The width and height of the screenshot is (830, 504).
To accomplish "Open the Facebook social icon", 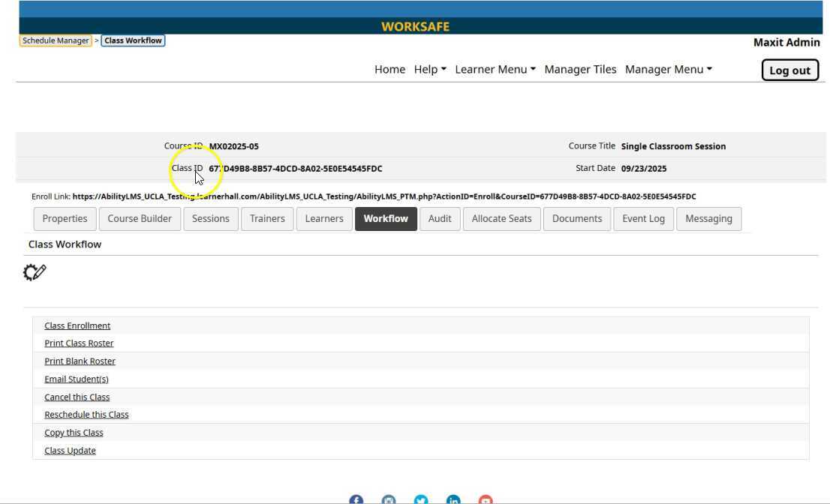I will click(x=356, y=499).
